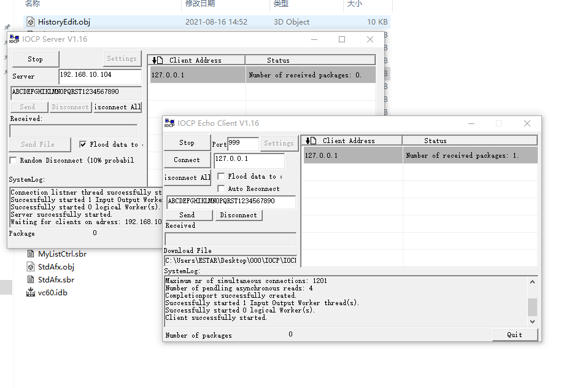The image size is (588, 388).
Task: Close the IOCP Echo Client window
Action: [527, 123]
